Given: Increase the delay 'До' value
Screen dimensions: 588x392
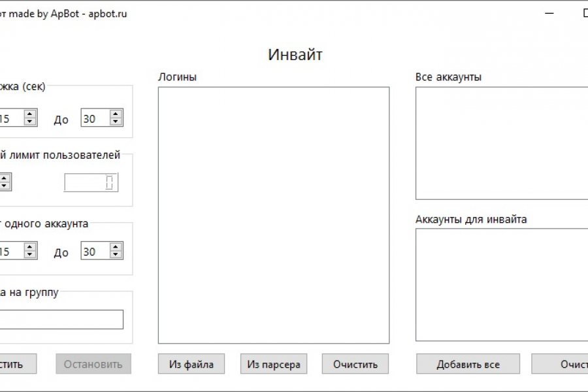Looking at the screenshot, I should (116, 114).
